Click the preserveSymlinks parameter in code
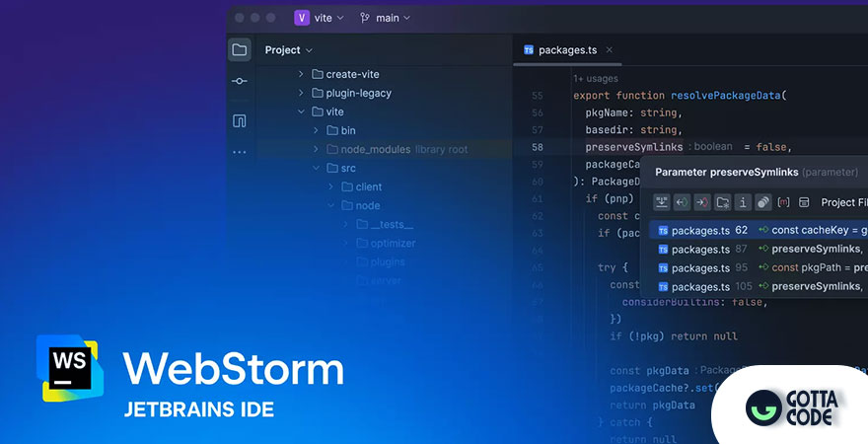 pyautogui.click(x=634, y=147)
